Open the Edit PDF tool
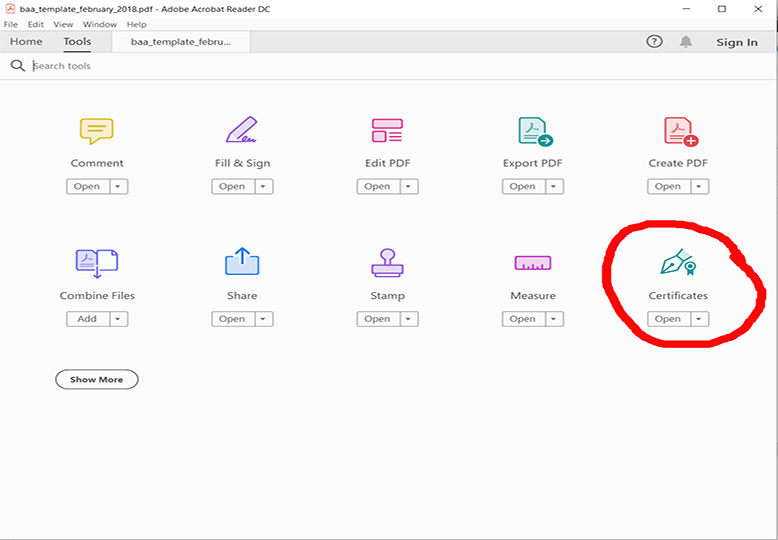The width and height of the screenshot is (778, 540). (x=377, y=187)
